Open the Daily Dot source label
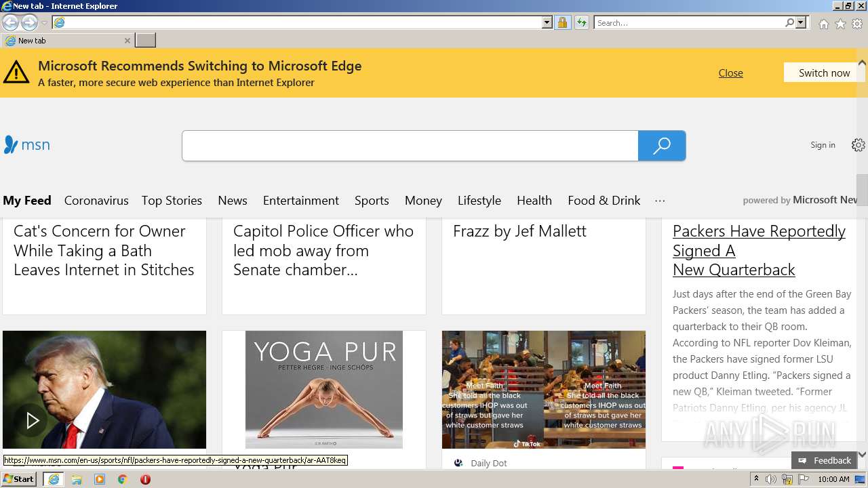 (488, 464)
